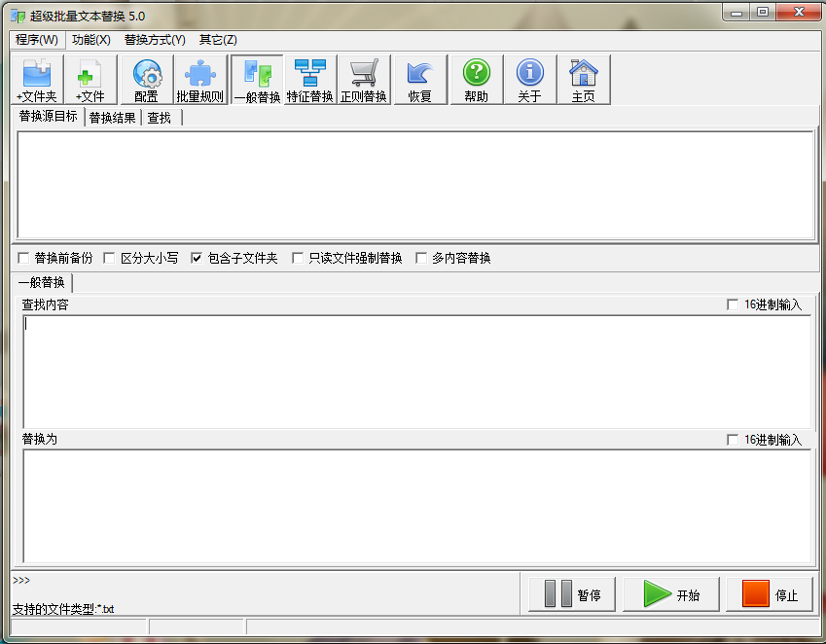Click the +文件 add file icon

tap(90, 80)
